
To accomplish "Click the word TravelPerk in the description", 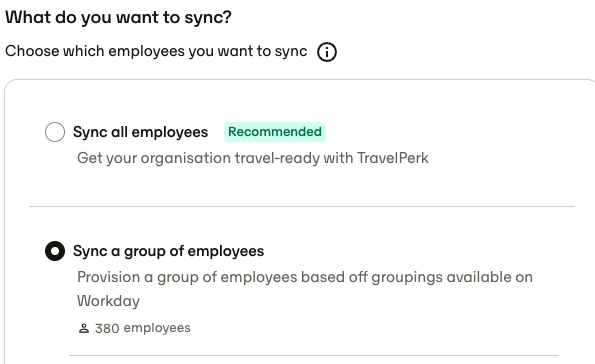I will pyautogui.click(x=393, y=158).
